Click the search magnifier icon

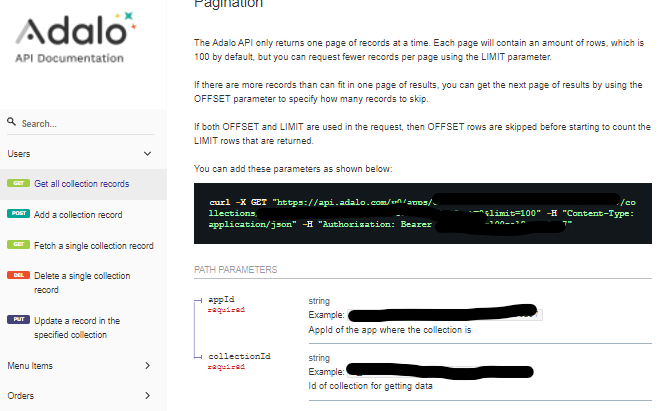click(12, 122)
